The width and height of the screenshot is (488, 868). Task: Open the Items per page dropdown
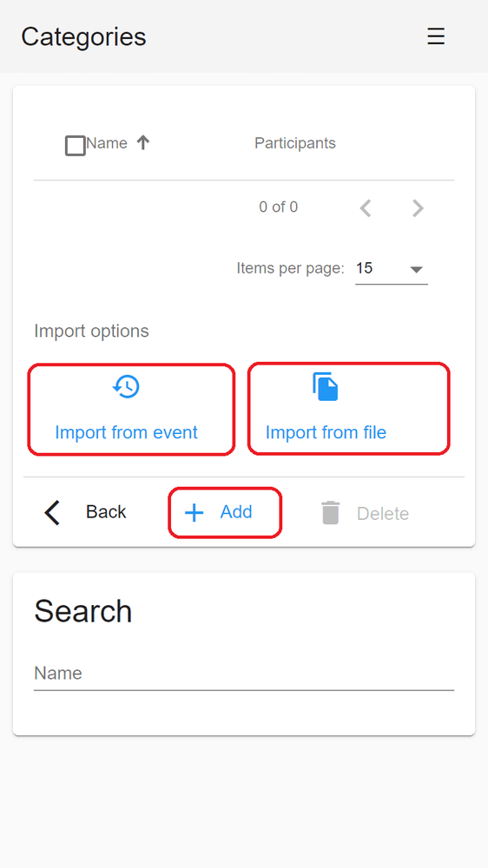coord(391,269)
